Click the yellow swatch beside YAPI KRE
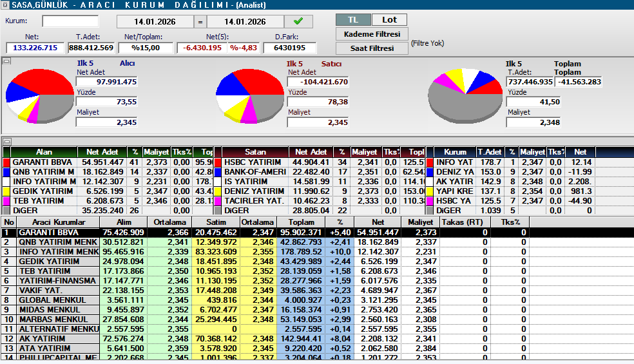Screen dimensions: 634x364 430,191
